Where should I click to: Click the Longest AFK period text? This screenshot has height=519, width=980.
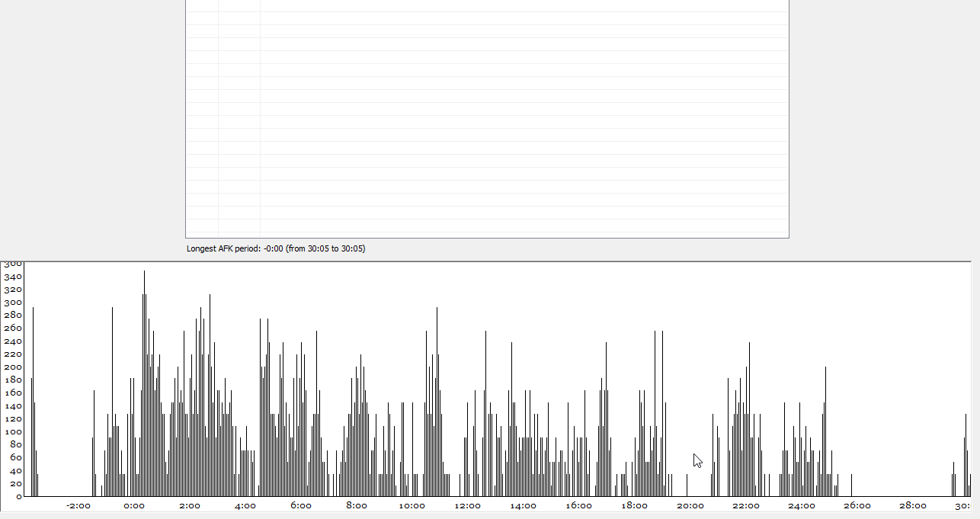coord(276,248)
